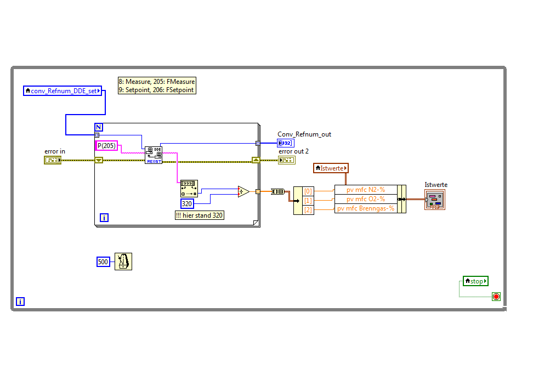Click the 320 numeric constant
Viewport: 533px width, 392px height.
187,203
